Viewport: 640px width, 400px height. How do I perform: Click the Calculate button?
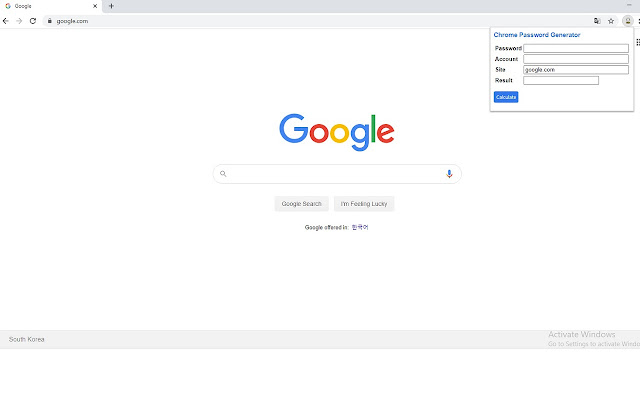[506, 97]
